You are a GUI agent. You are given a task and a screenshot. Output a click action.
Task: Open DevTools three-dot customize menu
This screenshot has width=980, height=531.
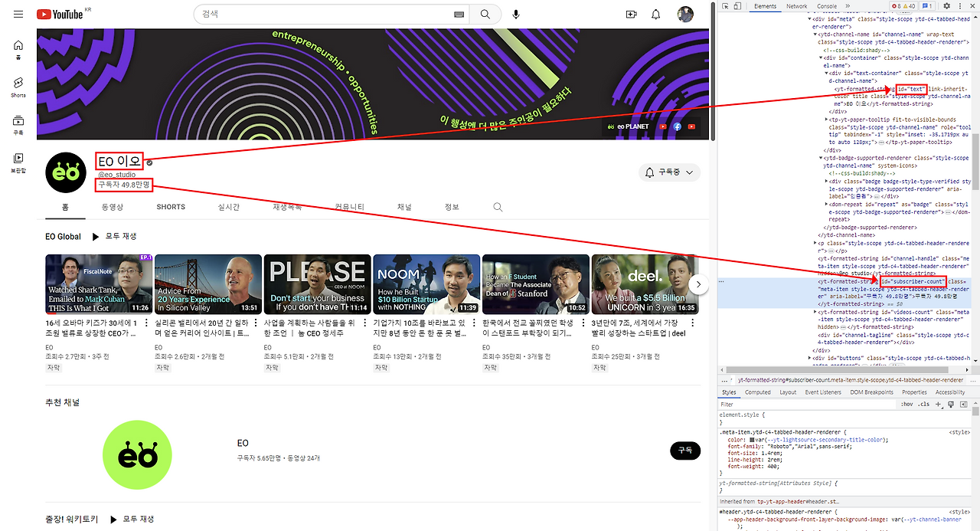(959, 6)
